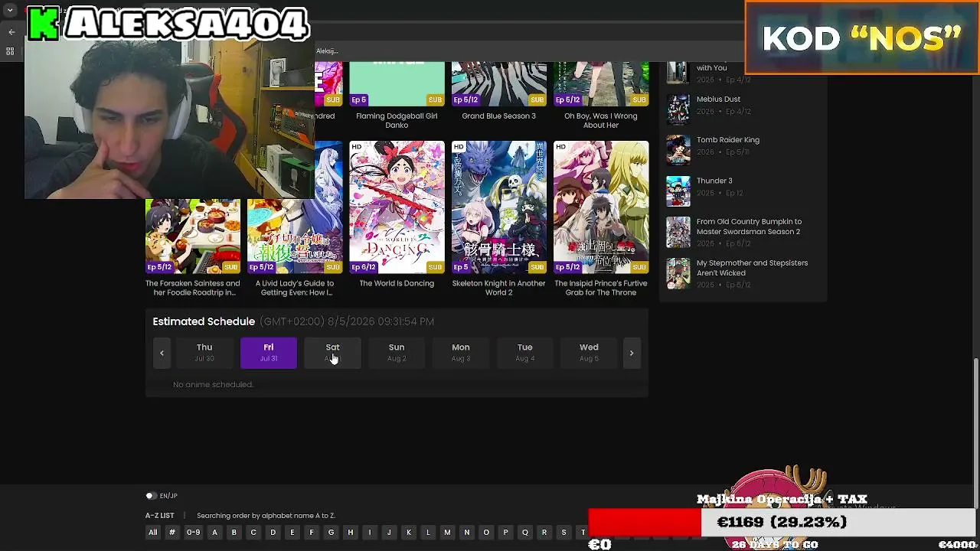Open My Stepmother and Stepsisters Aren't Wicked
Screen dimensions: 980x551
(x=752, y=268)
